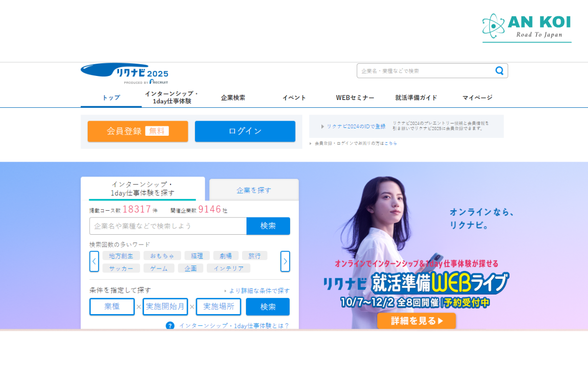Select the インターンシップ・1day仕事体験を探す tab
The height and width of the screenshot is (392, 588).
(143, 189)
